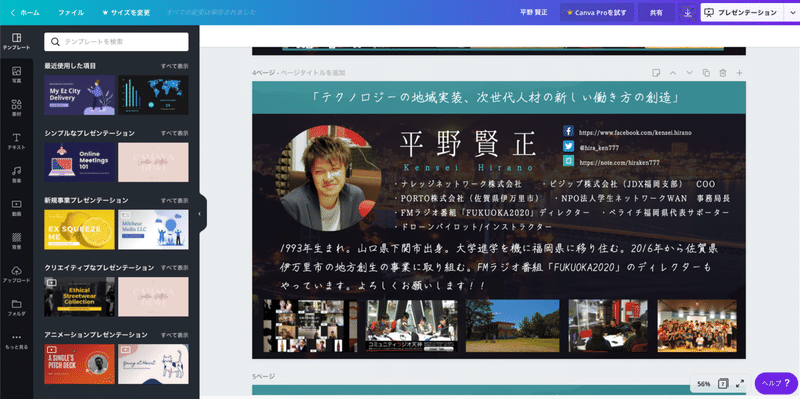The height and width of the screenshot is (399, 800).
Task: Select the EX SQUEEZE ME template
Action: click(x=80, y=230)
